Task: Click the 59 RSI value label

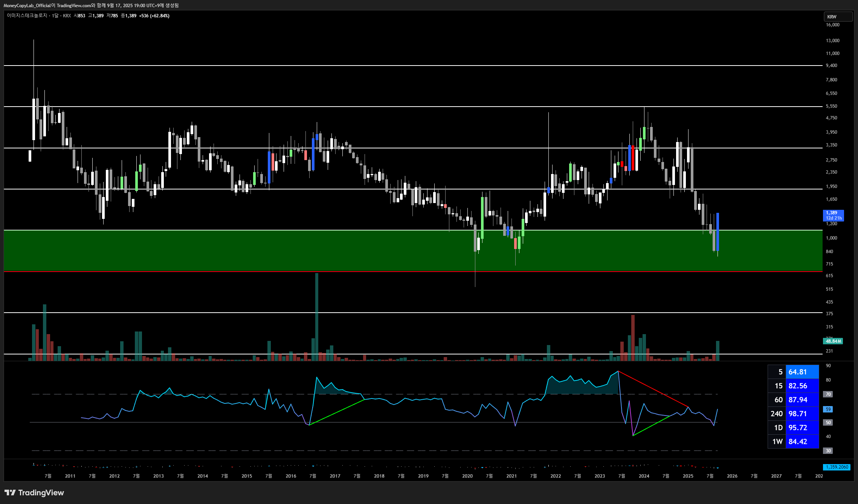Action: pos(828,409)
